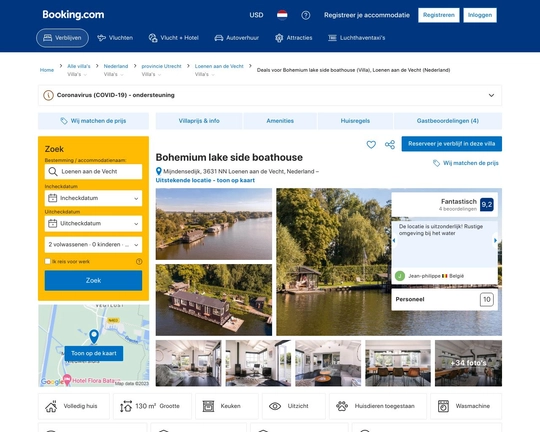Click the destination field Loenen aan de Vecht

pos(93,172)
